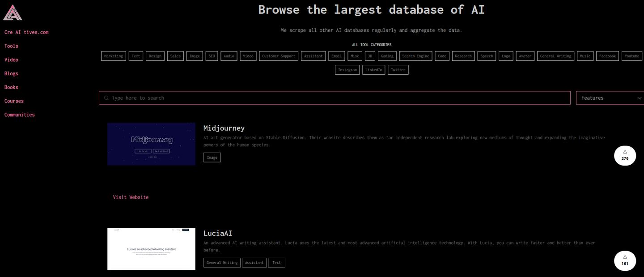Select the Gaming category tag

pyautogui.click(x=387, y=56)
